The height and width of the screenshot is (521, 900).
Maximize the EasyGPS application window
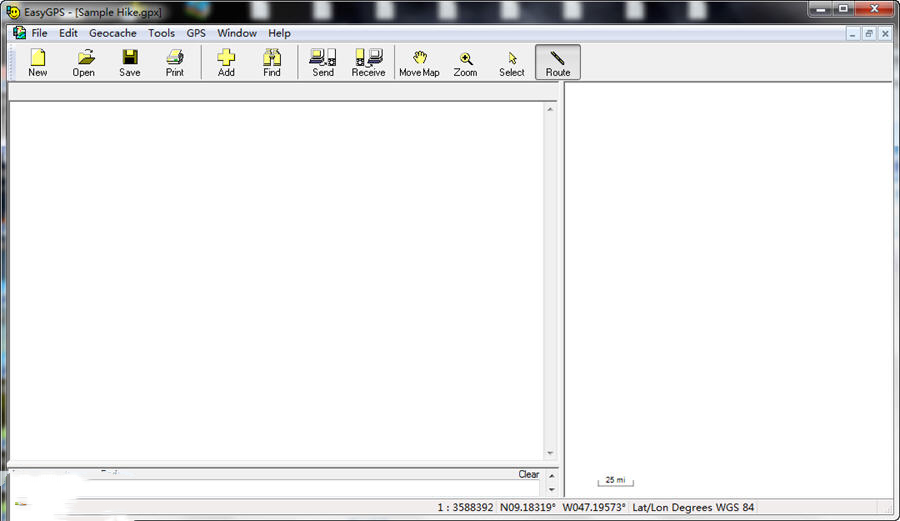[x=843, y=9]
